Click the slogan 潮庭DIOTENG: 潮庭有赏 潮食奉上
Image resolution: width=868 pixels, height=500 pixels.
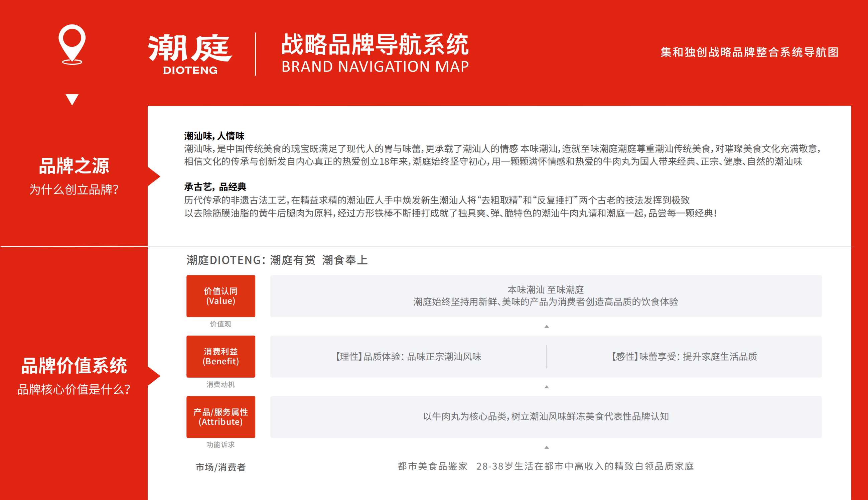tap(277, 260)
